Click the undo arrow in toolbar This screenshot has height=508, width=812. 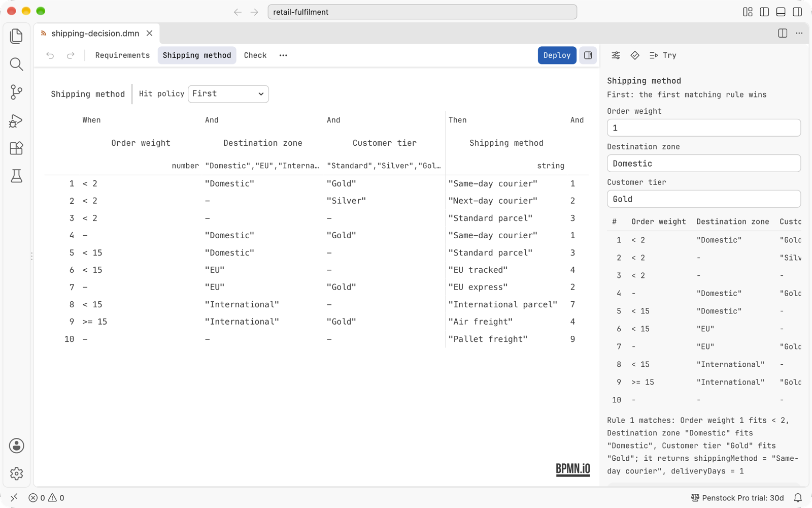click(x=50, y=55)
